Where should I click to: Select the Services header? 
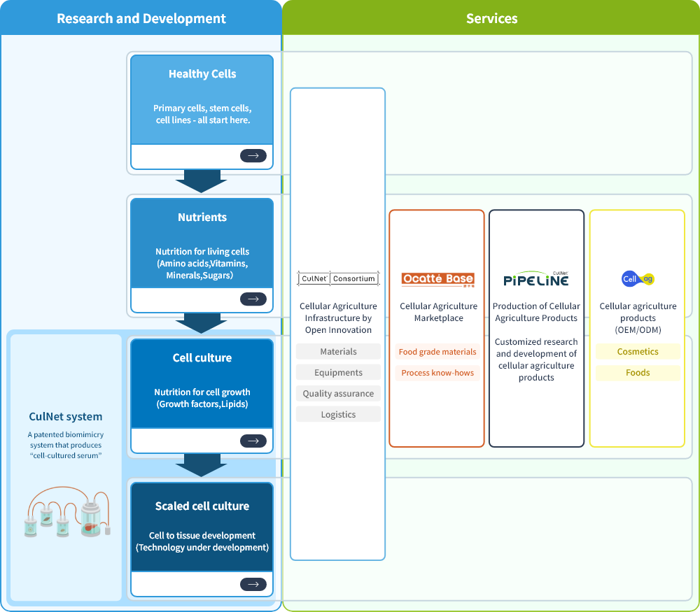(491, 18)
